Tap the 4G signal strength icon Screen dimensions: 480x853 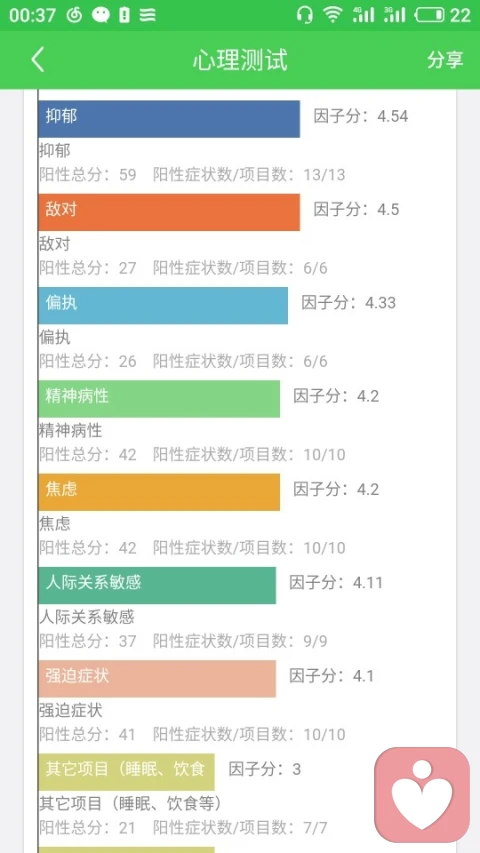coord(363,15)
